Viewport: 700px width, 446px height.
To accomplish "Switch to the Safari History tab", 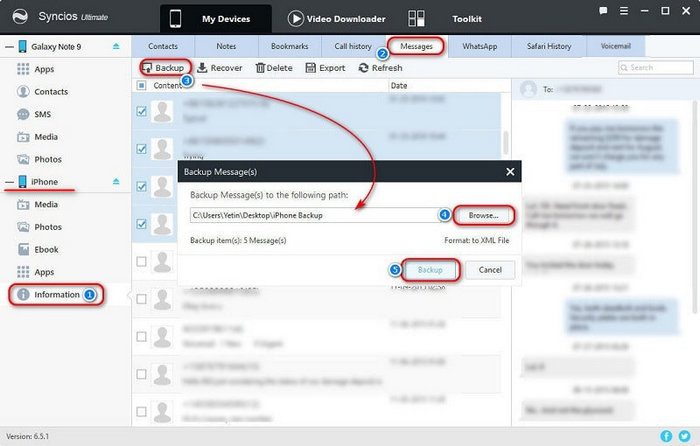I will (549, 46).
